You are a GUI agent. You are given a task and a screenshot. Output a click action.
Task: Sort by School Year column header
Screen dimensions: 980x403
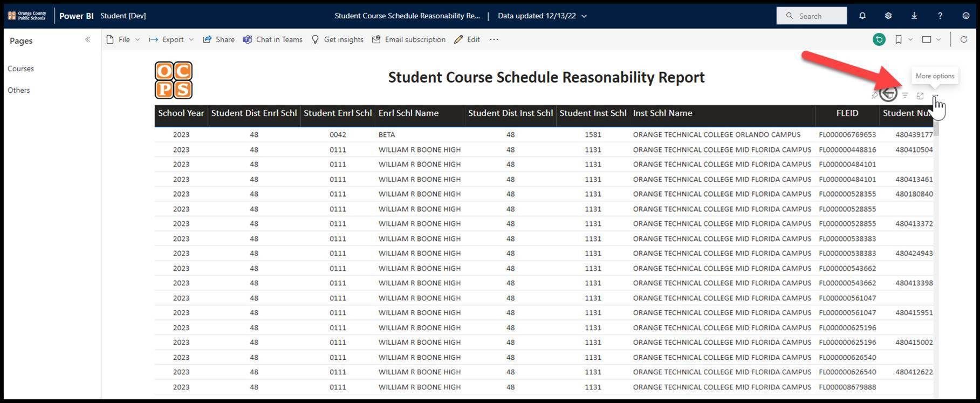click(181, 113)
